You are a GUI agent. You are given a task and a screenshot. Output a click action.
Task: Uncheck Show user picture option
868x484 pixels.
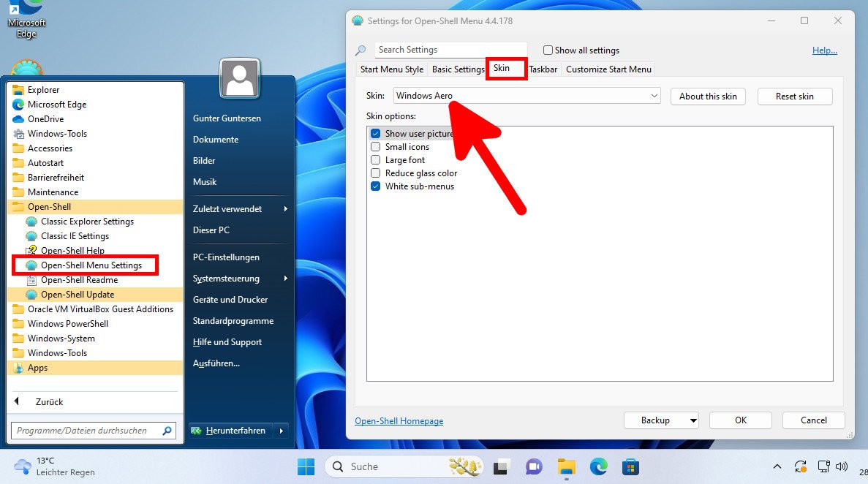pos(375,133)
